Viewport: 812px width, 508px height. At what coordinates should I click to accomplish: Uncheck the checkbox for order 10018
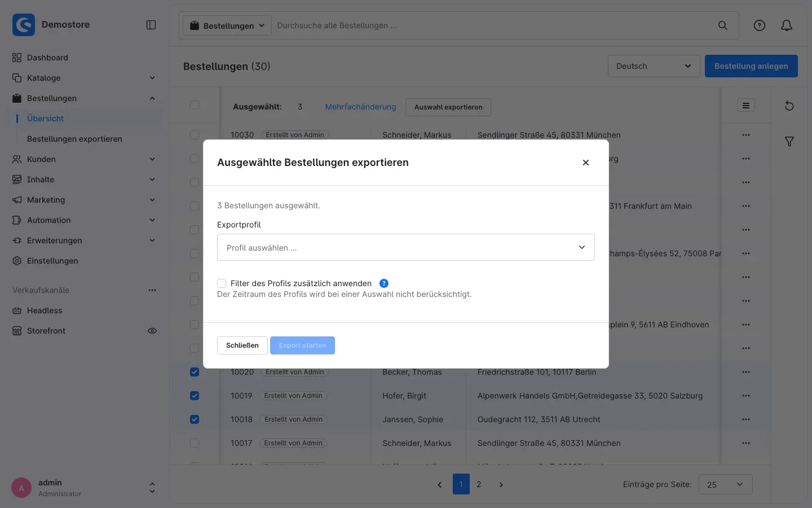pos(195,419)
